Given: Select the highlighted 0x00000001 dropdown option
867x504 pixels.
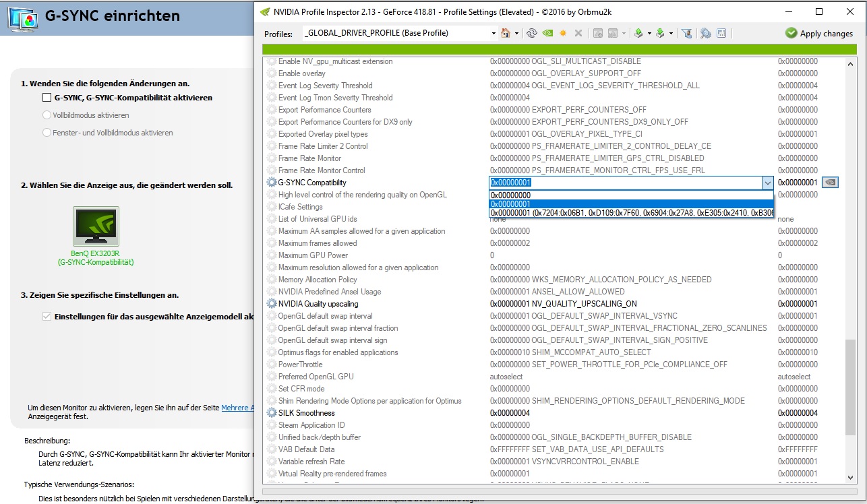Looking at the screenshot, I should [632, 203].
